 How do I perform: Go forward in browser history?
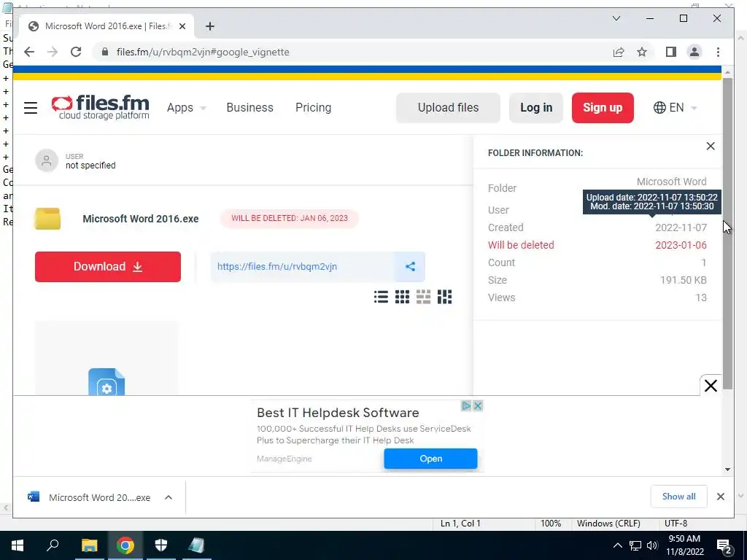pyautogui.click(x=53, y=52)
